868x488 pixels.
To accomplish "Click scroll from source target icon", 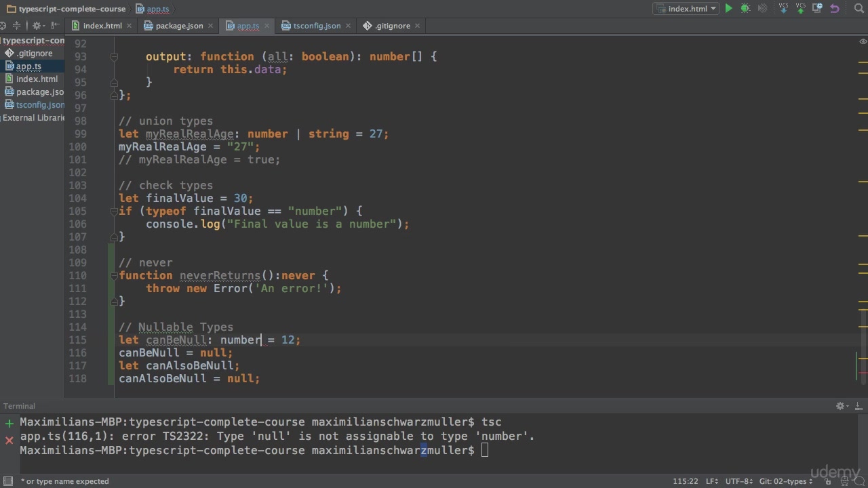I will (3, 26).
